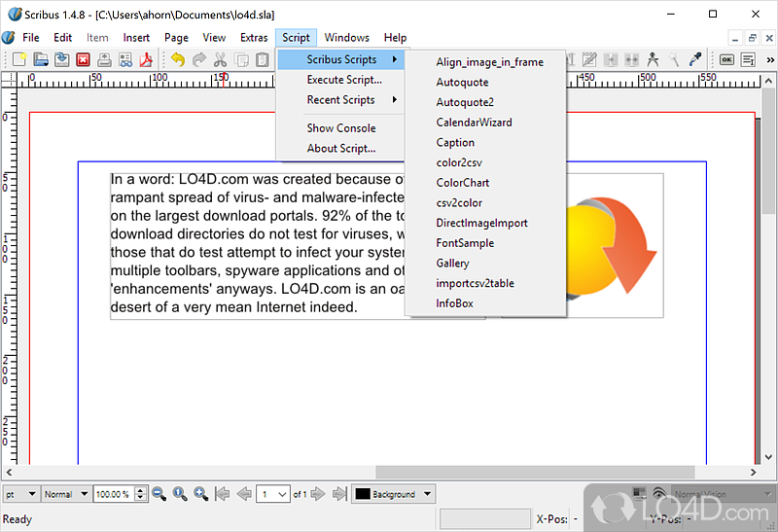Click the Undo arrow icon
The height and width of the screenshot is (532, 778).
point(177,60)
